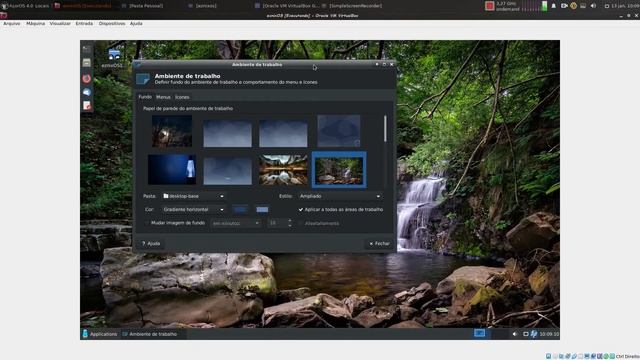
Task: Click the VirtualBox hard disk status icon
Action: [x=548, y=356]
